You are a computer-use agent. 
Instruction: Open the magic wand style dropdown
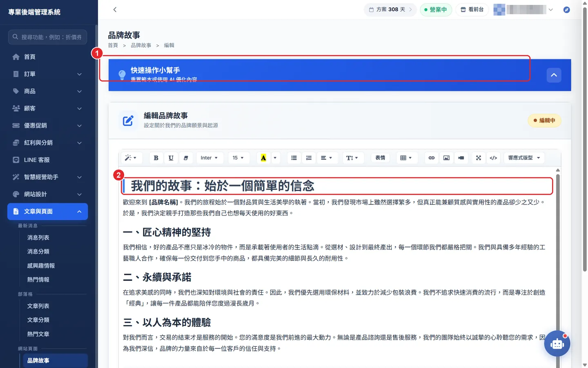(x=131, y=158)
